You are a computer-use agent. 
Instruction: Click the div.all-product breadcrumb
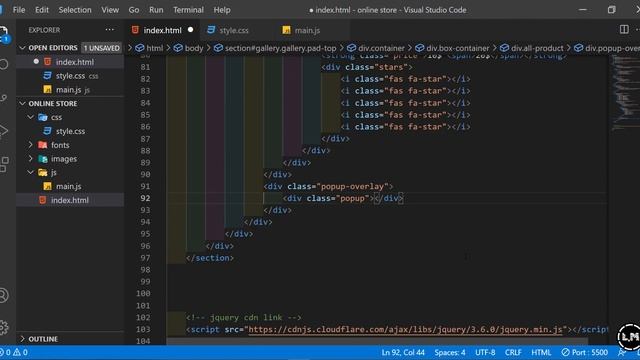point(537,48)
